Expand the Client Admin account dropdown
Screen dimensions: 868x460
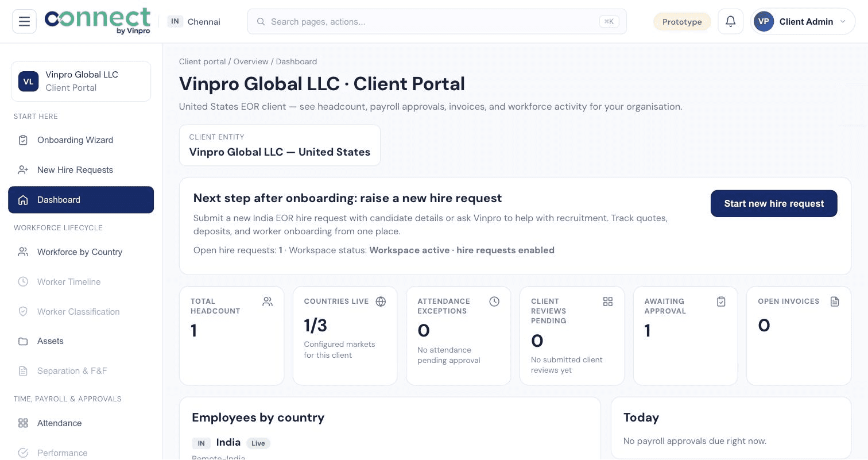coord(803,21)
